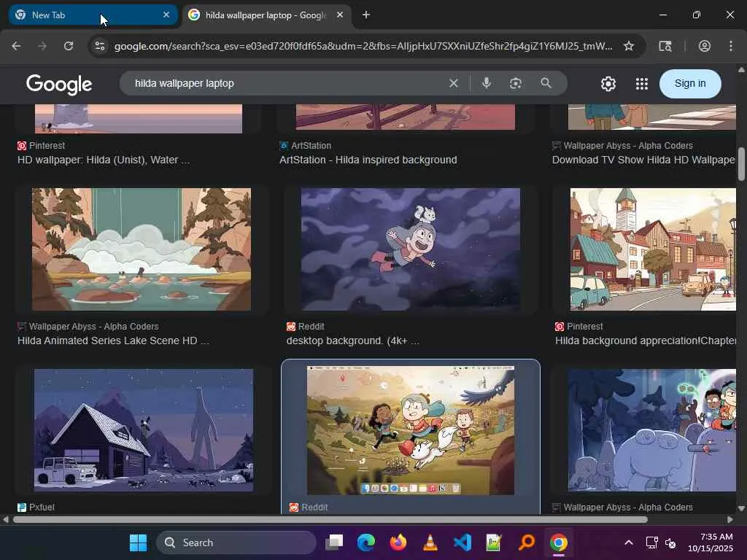Open the Google apps grid
The width and height of the screenshot is (747, 560).
click(x=642, y=84)
